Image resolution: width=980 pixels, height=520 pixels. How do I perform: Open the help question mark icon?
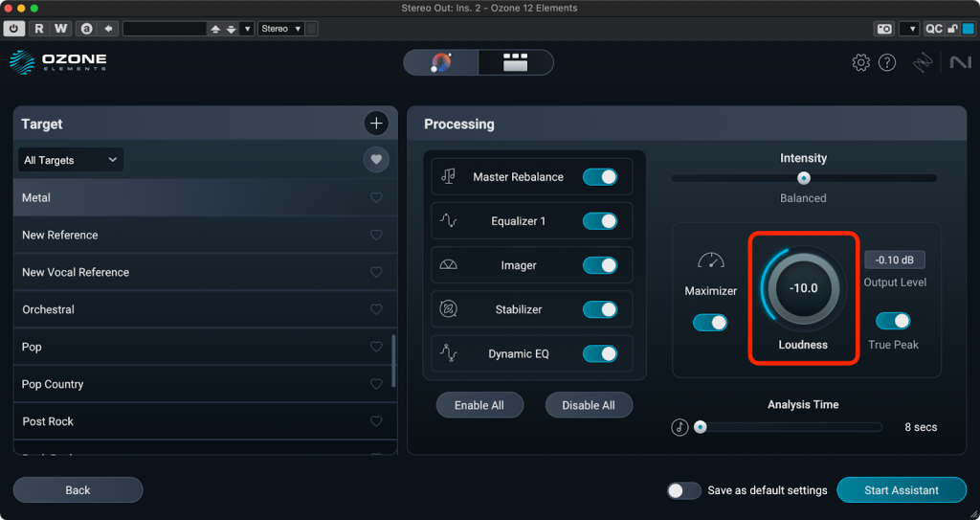pos(887,63)
